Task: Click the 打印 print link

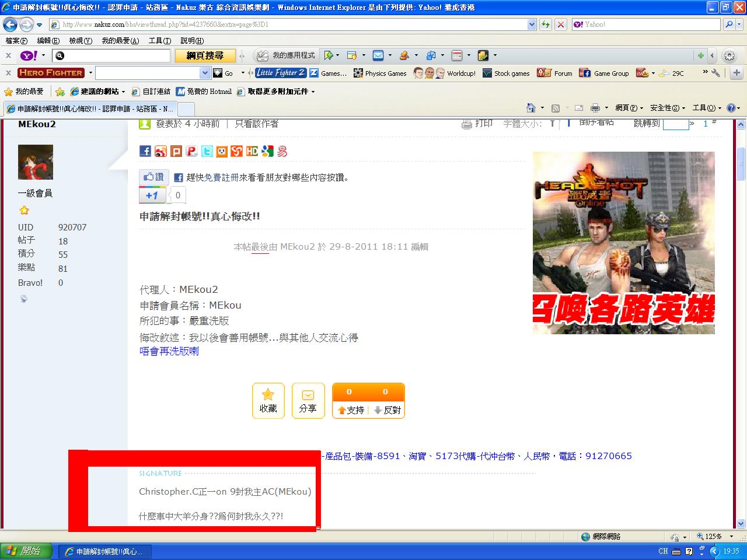Action: (x=477, y=124)
